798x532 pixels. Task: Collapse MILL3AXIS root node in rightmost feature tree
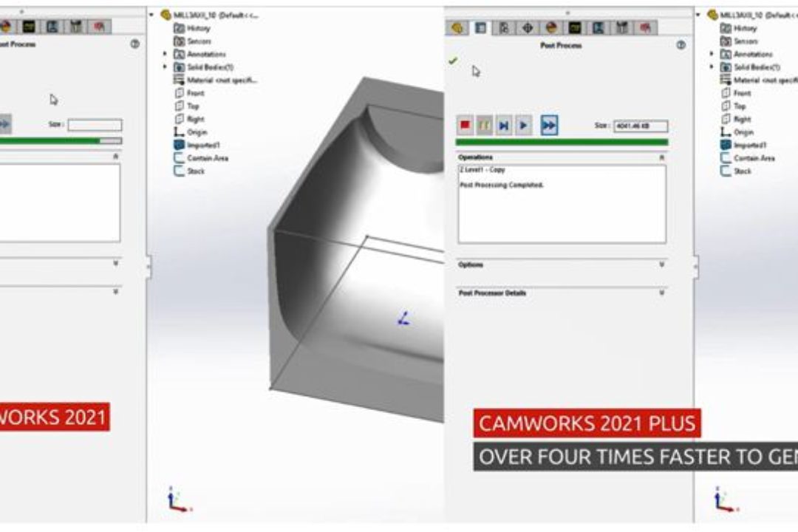[698, 16]
